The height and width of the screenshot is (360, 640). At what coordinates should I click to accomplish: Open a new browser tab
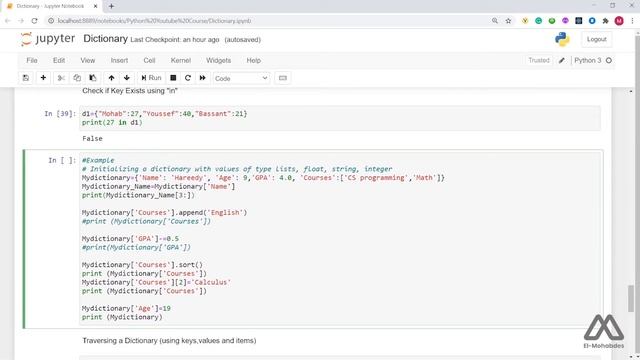[111, 6]
